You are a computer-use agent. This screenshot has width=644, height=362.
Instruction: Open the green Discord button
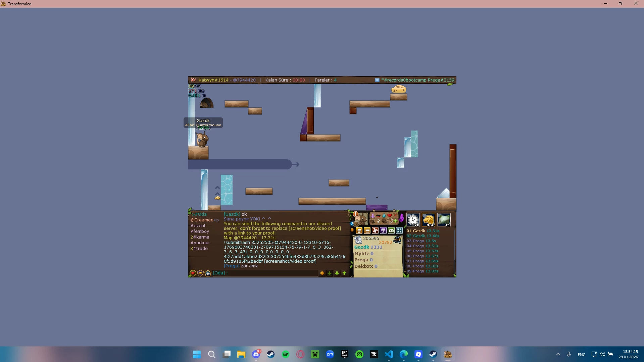point(391,230)
